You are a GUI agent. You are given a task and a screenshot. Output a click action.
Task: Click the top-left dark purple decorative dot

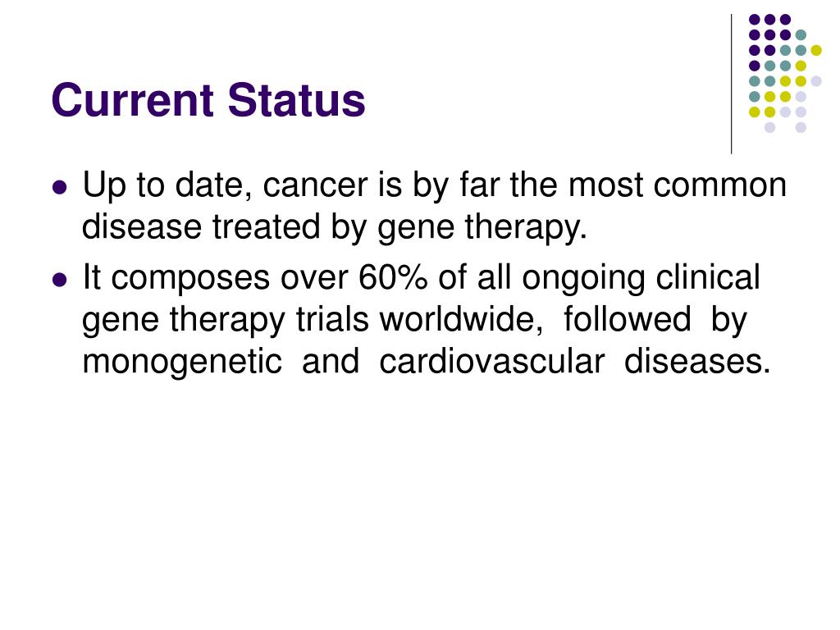[755, 20]
